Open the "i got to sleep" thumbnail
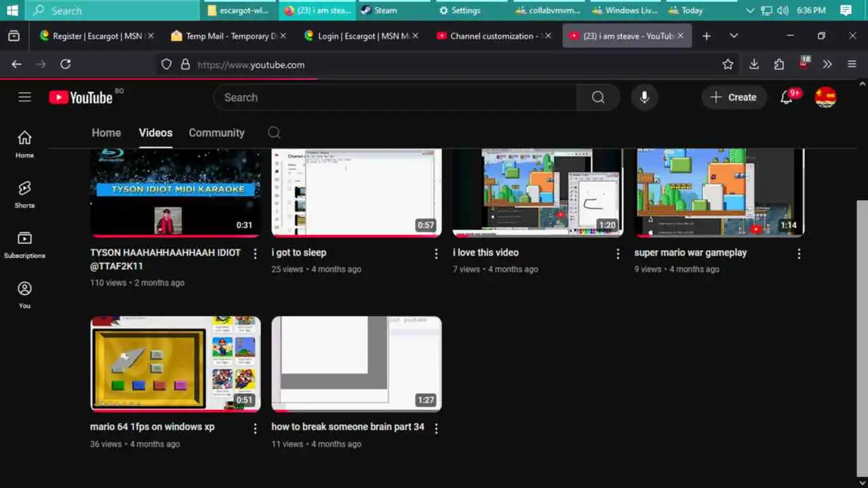The image size is (868, 488). click(357, 192)
